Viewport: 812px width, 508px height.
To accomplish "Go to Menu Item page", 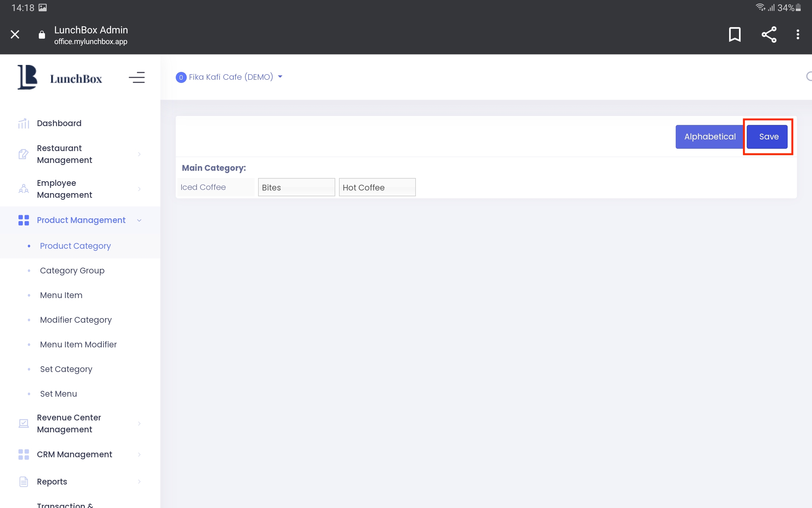I will click(x=61, y=295).
